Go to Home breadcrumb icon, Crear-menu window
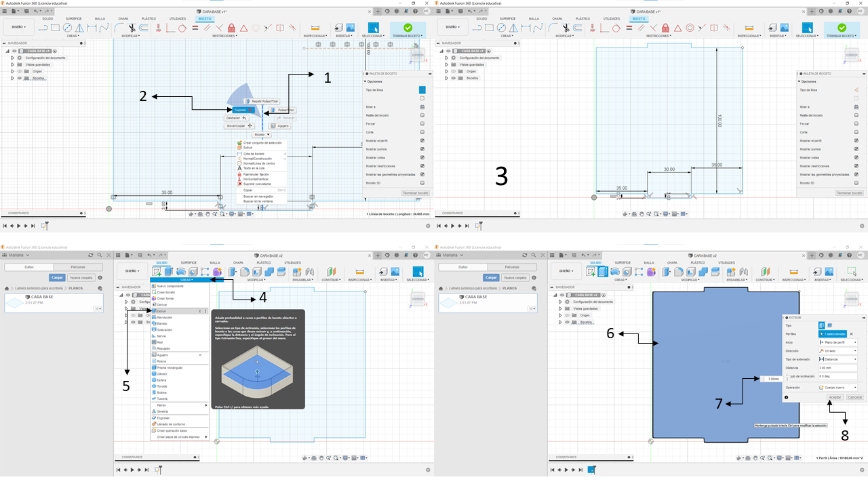This screenshot has height=488, width=868. (7, 288)
